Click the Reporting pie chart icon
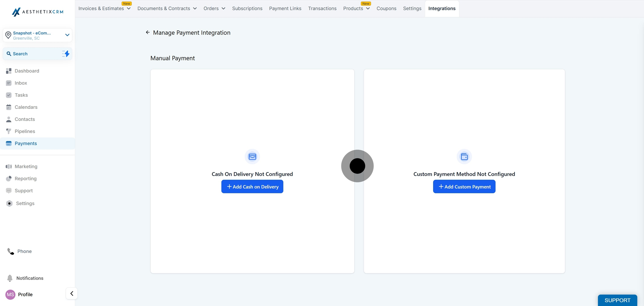The image size is (644, 306). pyautogui.click(x=9, y=179)
